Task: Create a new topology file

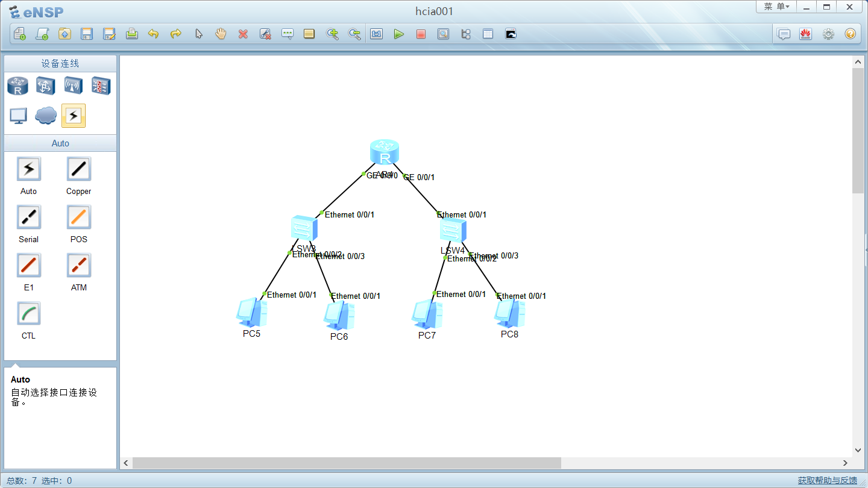Action: [19, 34]
